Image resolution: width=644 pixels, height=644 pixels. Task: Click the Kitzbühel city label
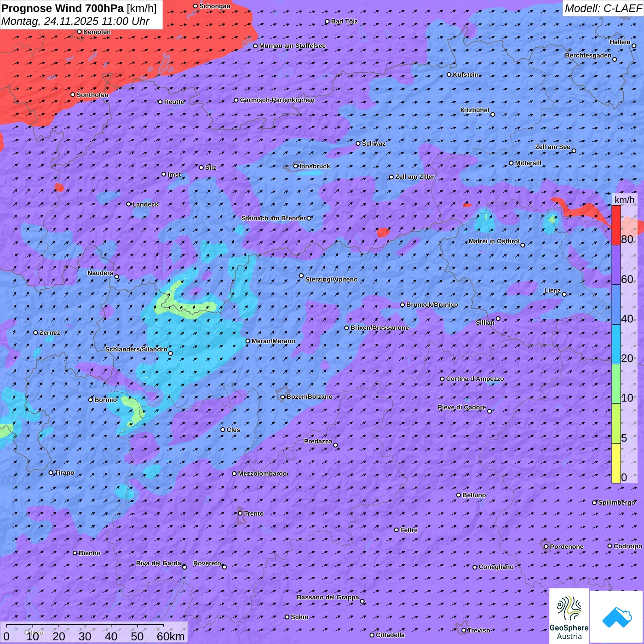click(475, 110)
